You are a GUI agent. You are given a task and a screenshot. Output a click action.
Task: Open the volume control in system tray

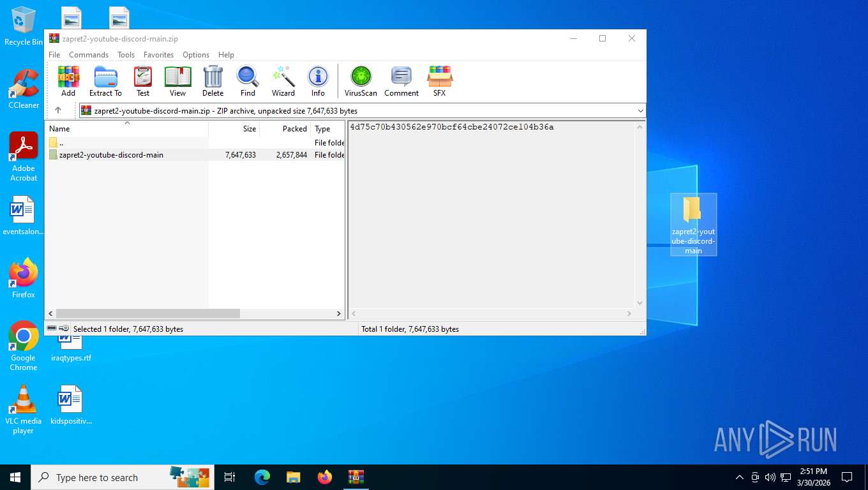(x=770, y=477)
